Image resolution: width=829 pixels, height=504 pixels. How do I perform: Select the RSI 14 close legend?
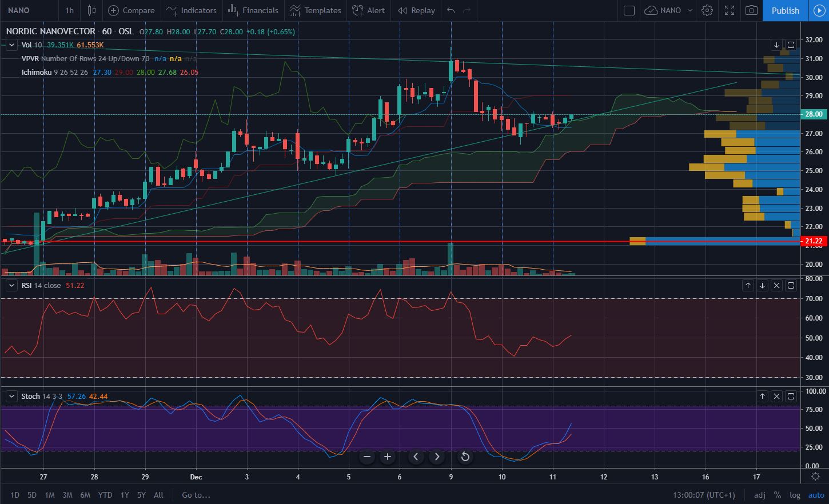pos(41,285)
